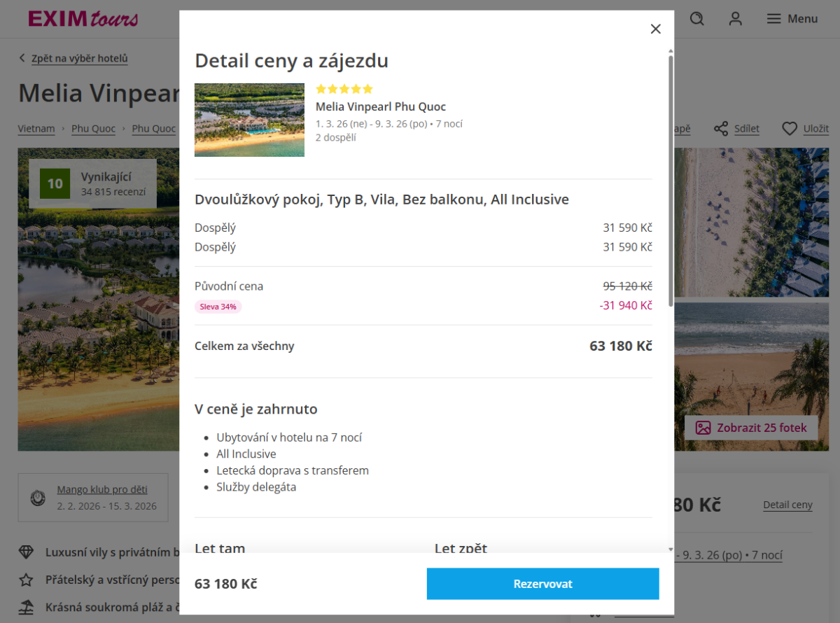Open the user account icon

point(735,19)
